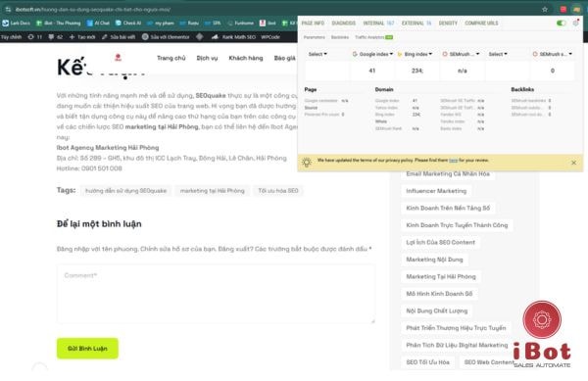This screenshot has height=381, width=588.
Task: Click the red site logo in header
Action: pos(118,58)
